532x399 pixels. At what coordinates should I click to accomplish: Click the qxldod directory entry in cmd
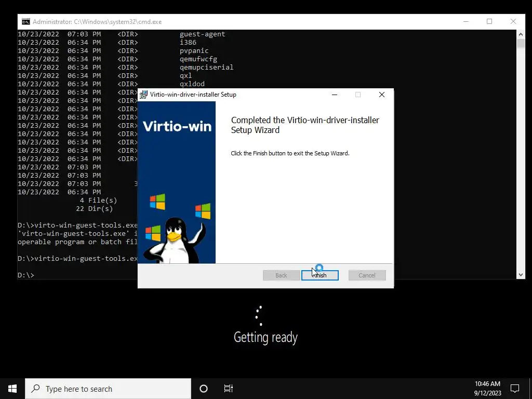coord(192,84)
